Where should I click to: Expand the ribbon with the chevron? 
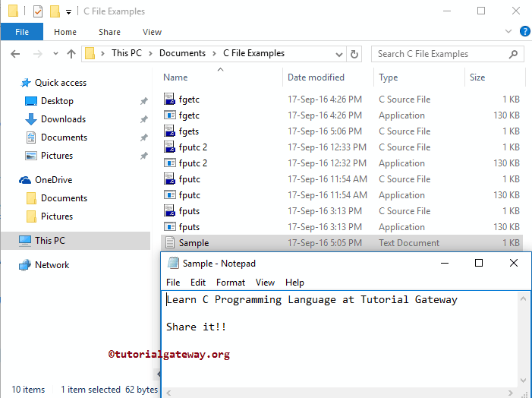click(x=508, y=32)
